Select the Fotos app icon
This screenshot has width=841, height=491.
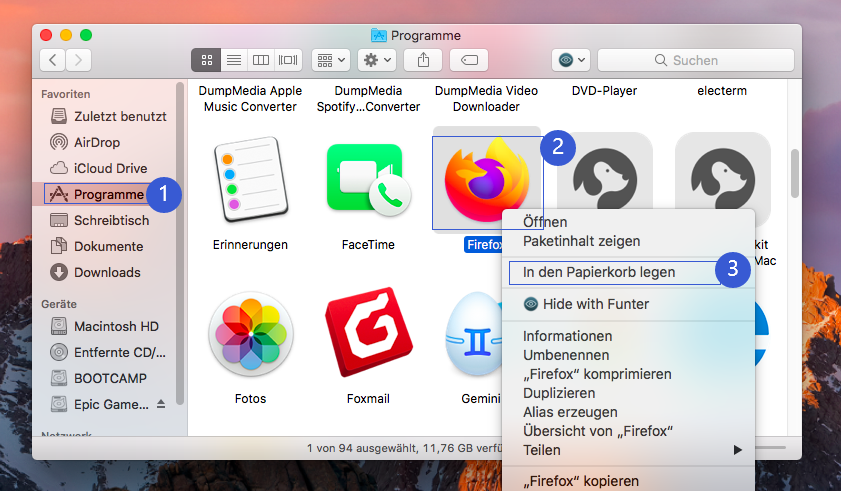pyautogui.click(x=250, y=334)
